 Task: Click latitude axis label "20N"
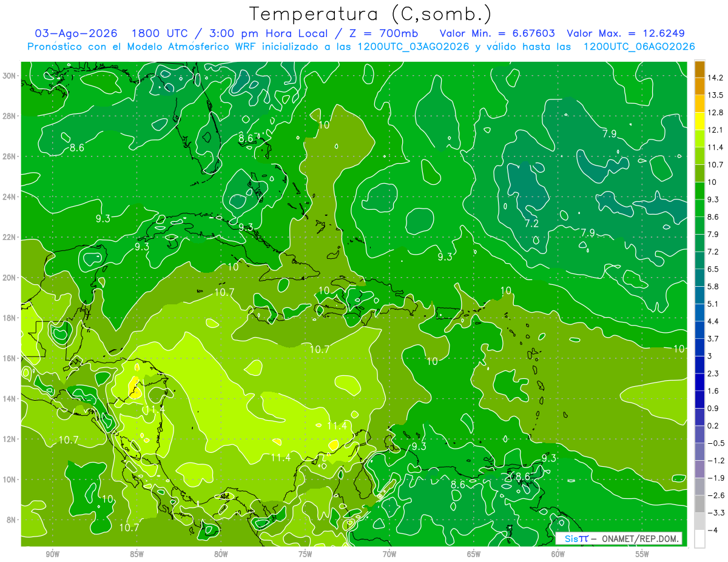tap(9, 278)
